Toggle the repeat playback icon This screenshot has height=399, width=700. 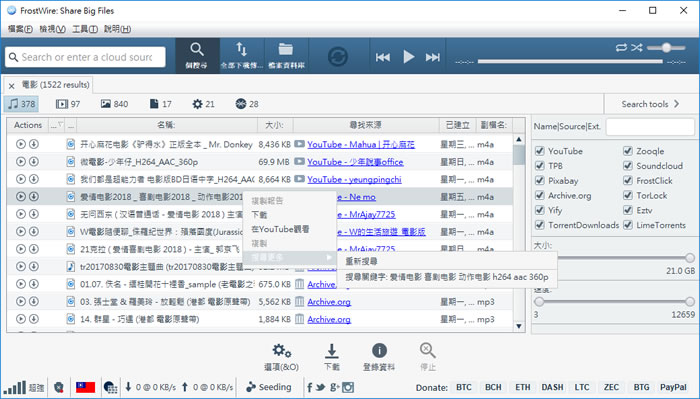(x=621, y=47)
